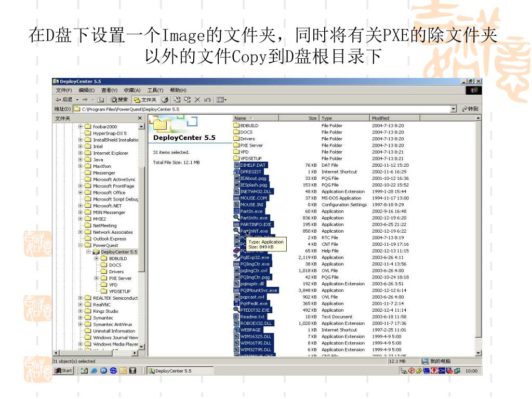The height and width of the screenshot is (399, 532).
Task: Click the WEBPAGE shortcut icon
Action: coord(236,330)
